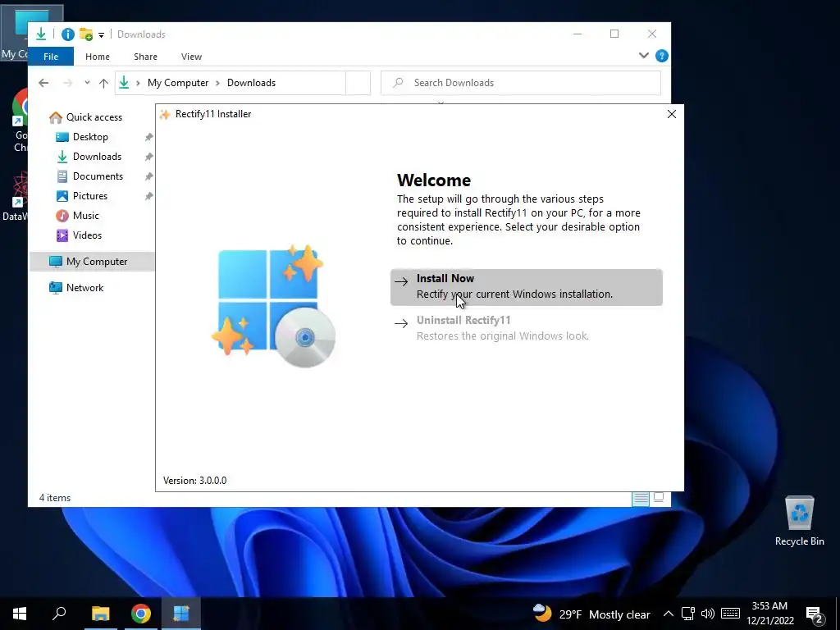Expand the ribbon with the chevron
The height and width of the screenshot is (630, 840).
click(643, 56)
